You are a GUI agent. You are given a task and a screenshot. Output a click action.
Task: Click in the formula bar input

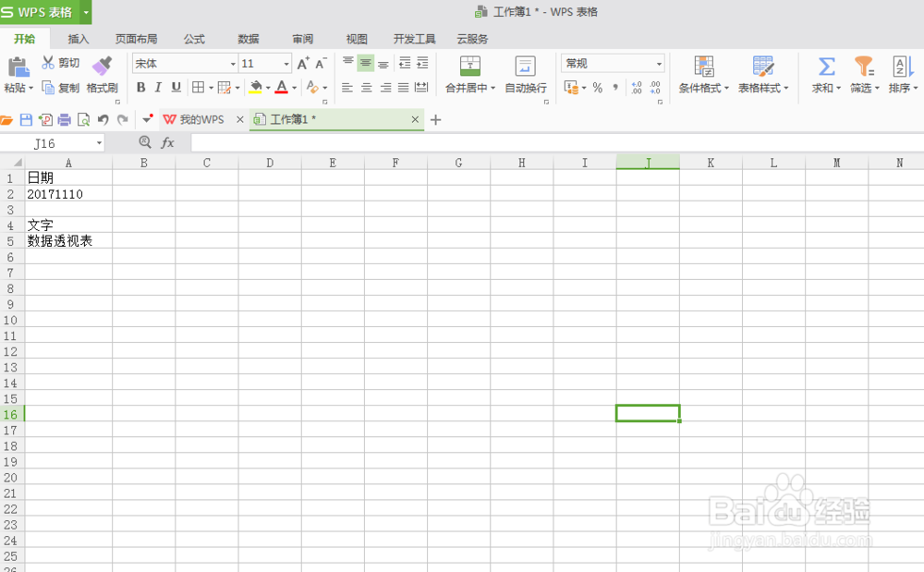tap(557, 142)
